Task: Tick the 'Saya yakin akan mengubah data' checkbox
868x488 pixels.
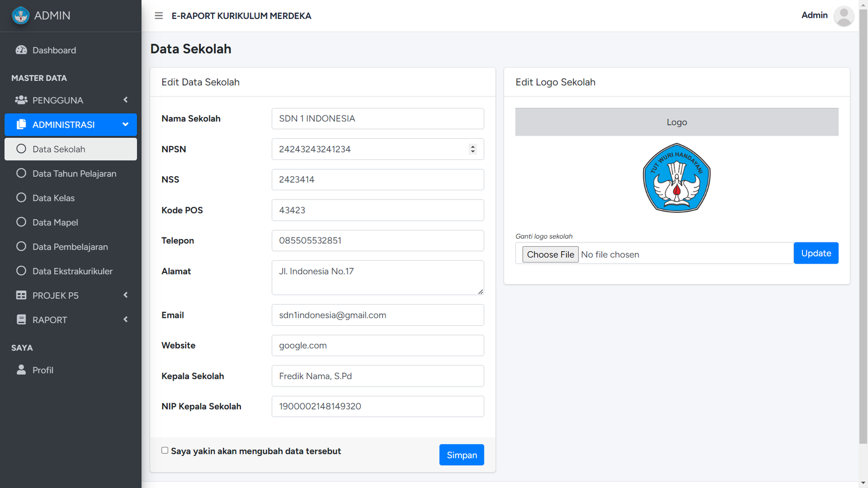Action: click(x=165, y=451)
